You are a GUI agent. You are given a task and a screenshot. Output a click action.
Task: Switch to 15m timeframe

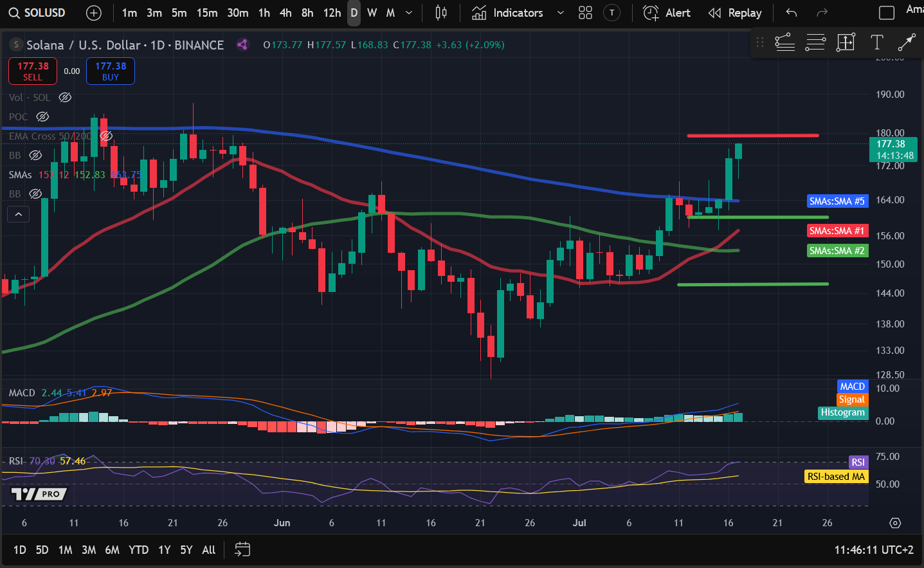tap(207, 13)
